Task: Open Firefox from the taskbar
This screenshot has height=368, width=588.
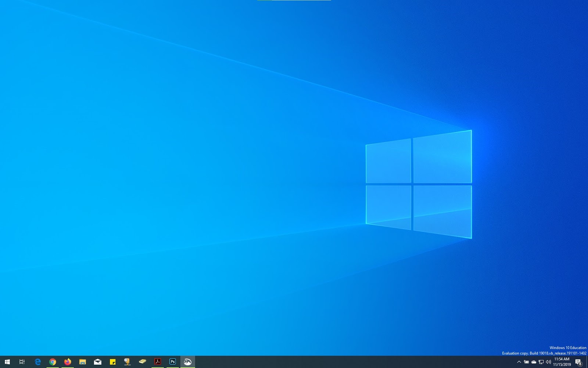Action: 68,362
